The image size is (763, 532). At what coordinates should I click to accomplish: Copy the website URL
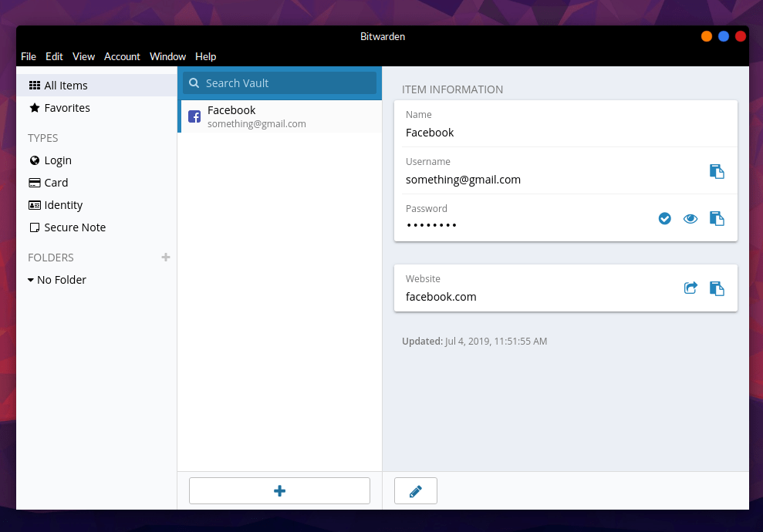click(716, 289)
